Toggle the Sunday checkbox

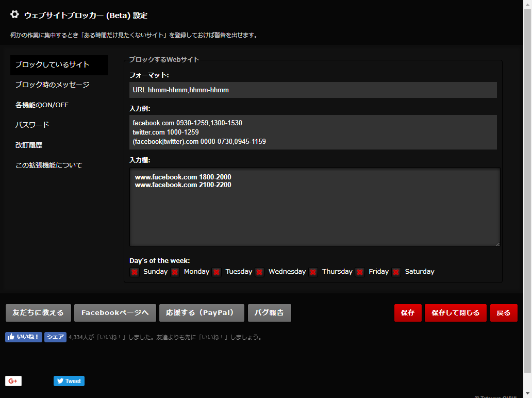tap(135, 272)
